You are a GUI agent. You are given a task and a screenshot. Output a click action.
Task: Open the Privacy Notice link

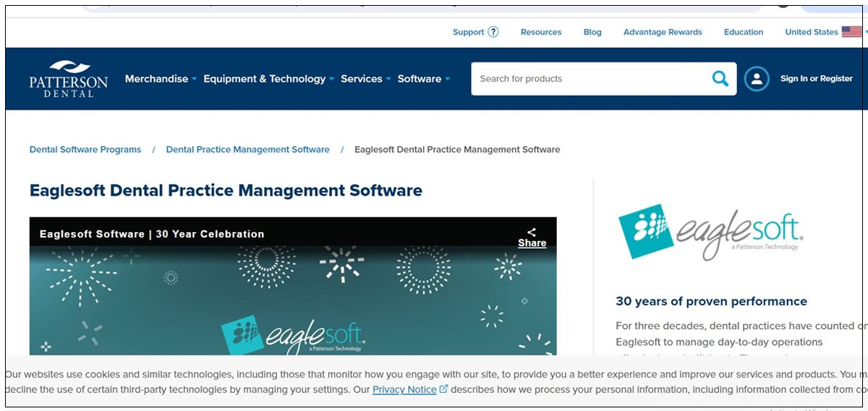pos(404,389)
